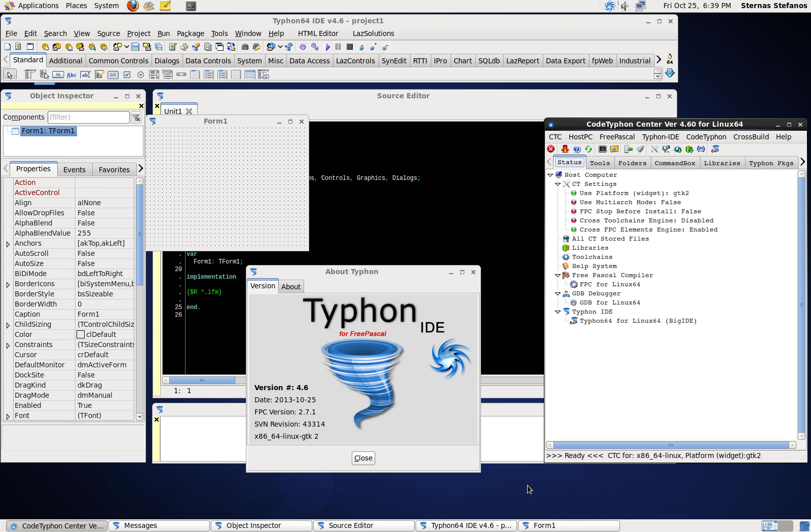The height and width of the screenshot is (532, 811).
Task: Open the CrossBuild menu in CodeTyphon Center
Action: (751, 137)
